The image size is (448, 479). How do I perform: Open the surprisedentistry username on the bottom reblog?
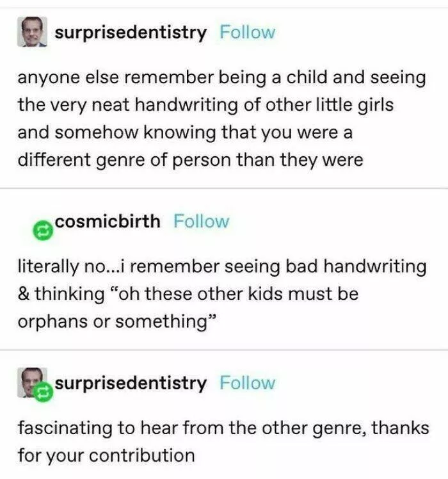[131, 383]
